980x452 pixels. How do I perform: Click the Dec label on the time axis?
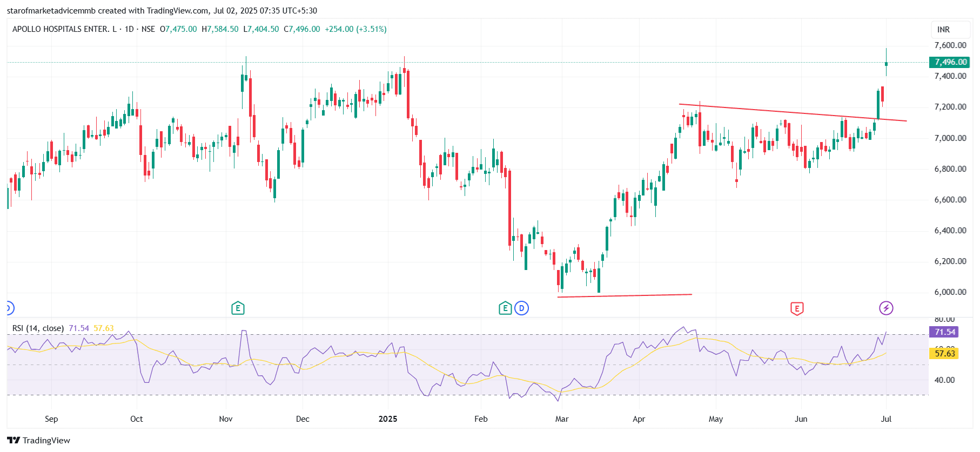coord(303,419)
